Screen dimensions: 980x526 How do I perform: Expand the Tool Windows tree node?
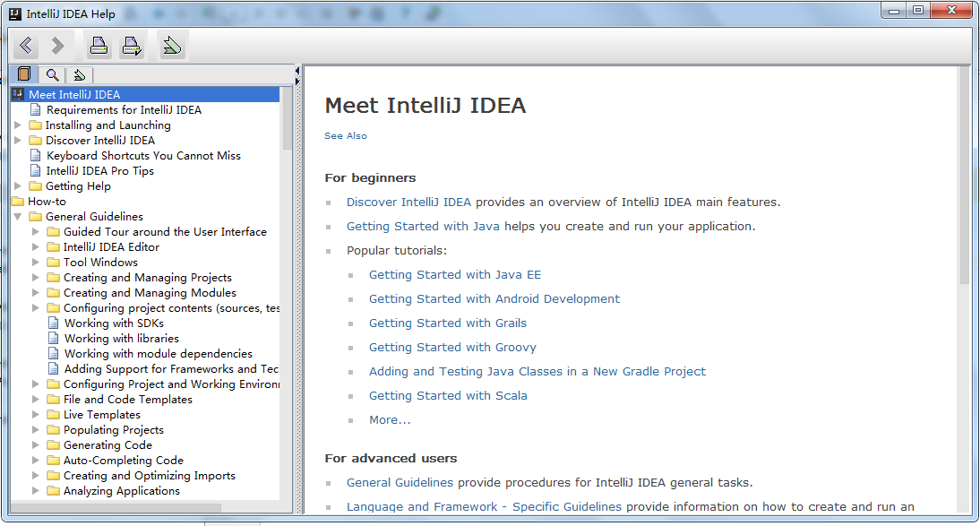coord(36,263)
